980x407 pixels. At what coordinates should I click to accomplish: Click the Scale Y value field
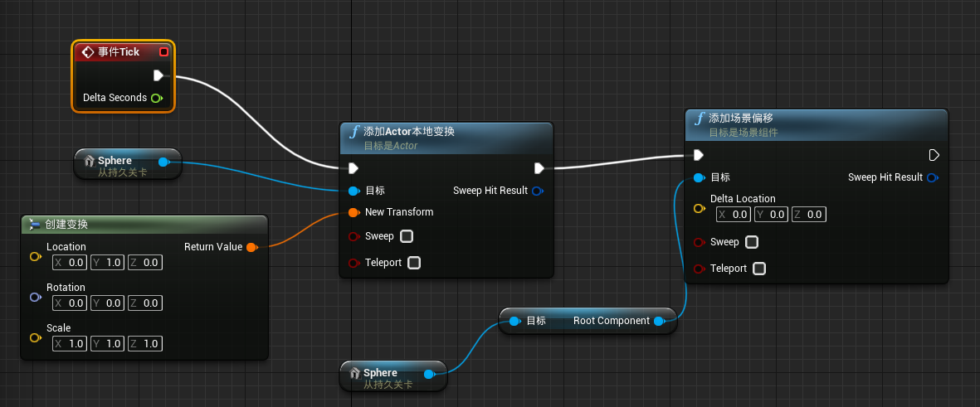[x=107, y=344]
